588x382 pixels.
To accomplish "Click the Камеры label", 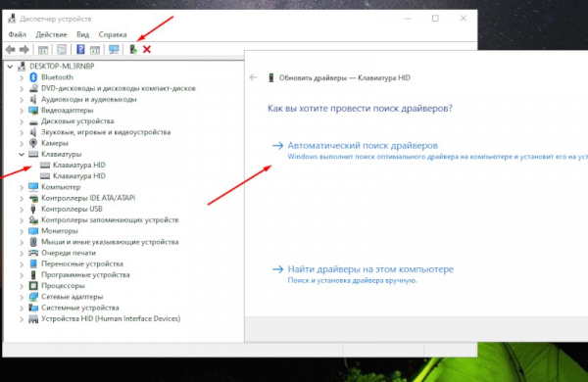I will pos(55,143).
